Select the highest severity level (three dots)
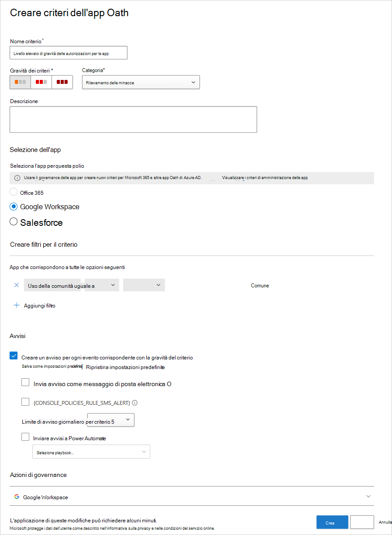This screenshot has width=392, height=535. click(x=62, y=82)
